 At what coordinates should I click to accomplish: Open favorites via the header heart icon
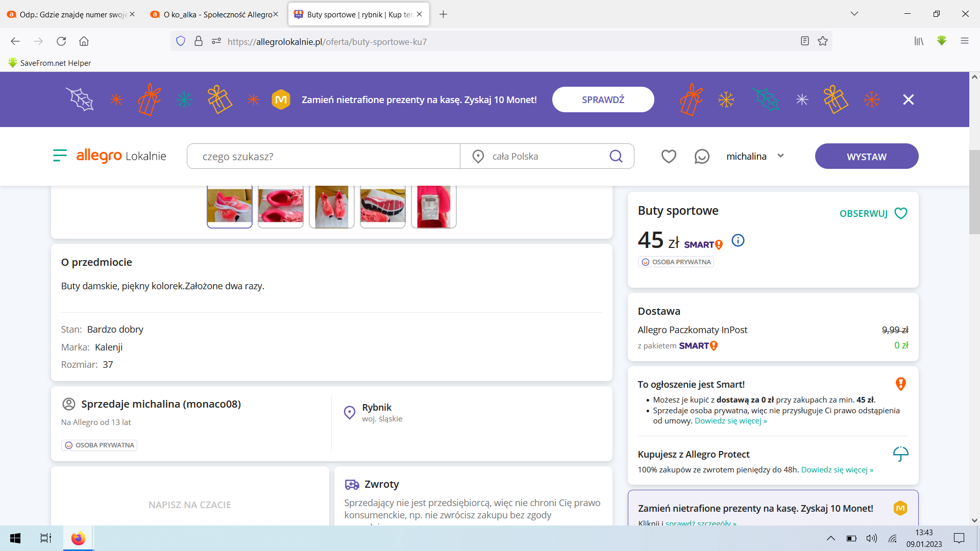click(669, 156)
